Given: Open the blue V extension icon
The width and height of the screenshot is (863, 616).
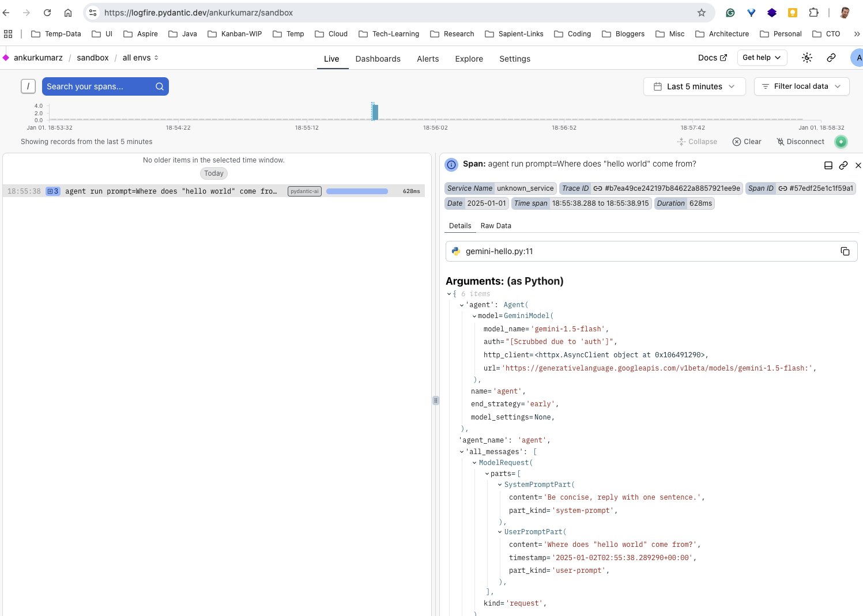Looking at the screenshot, I should coord(751,13).
